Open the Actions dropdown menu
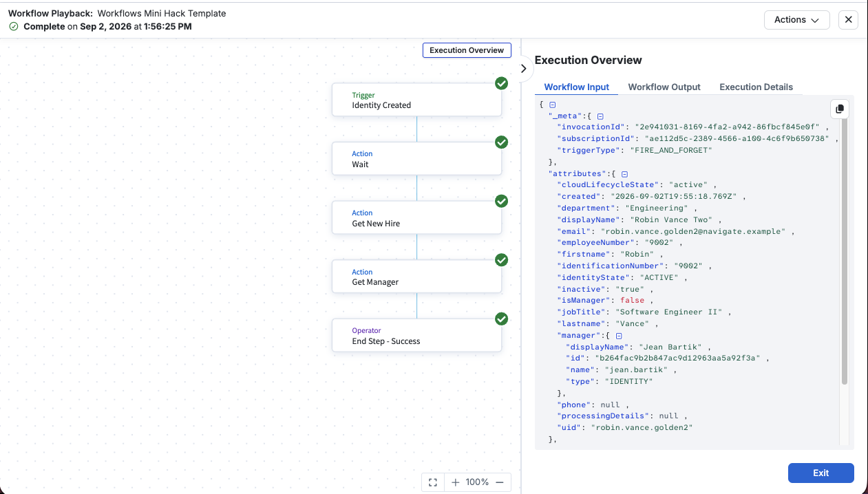The image size is (868, 494). [797, 20]
